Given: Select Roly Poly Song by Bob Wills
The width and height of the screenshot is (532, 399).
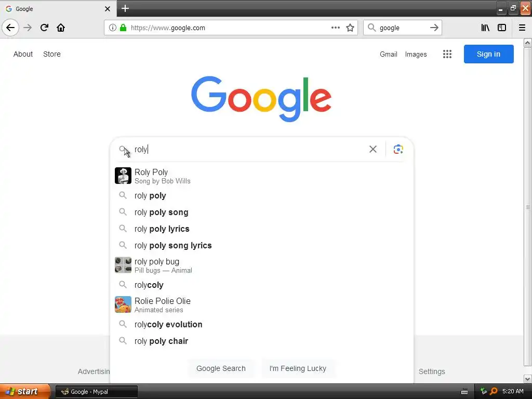Looking at the screenshot, I should [262, 176].
